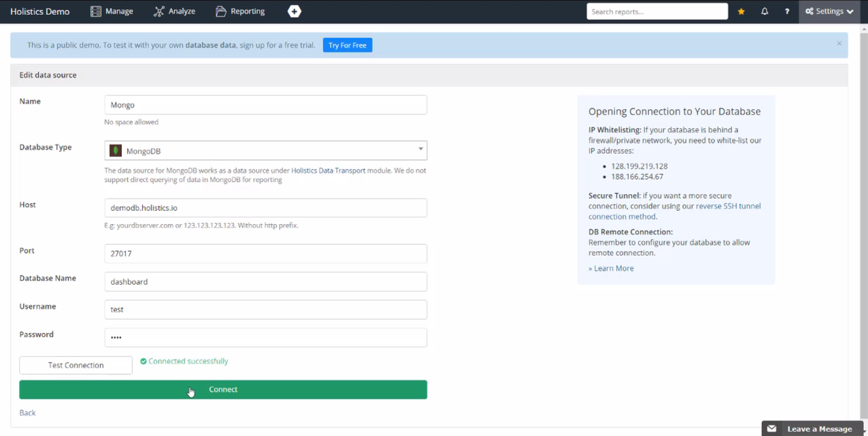The height and width of the screenshot is (436, 868).
Task: Open the reverse SSH tunnel link
Action: (674, 211)
